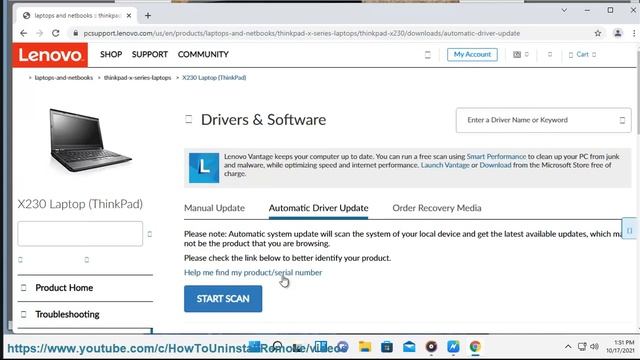Open a new browser tab

[148, 16]
